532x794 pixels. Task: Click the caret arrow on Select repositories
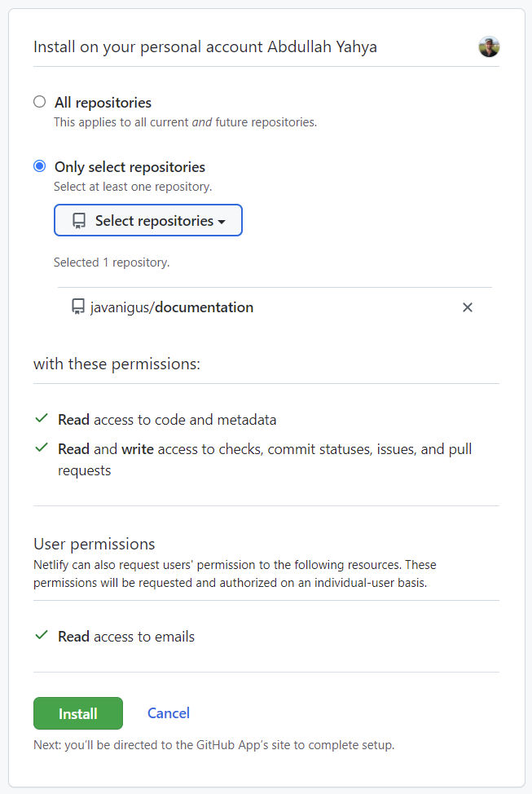click(x=222, y=222)
